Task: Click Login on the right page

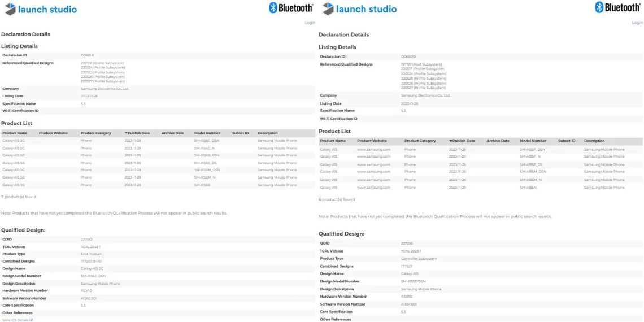Action: point(637,23)
